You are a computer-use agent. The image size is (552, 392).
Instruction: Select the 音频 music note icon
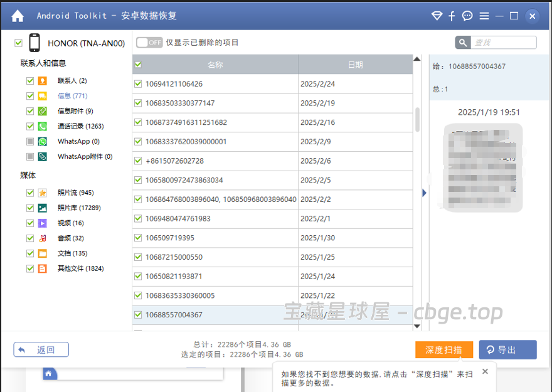pyautogui.click(x=43, y=238)
